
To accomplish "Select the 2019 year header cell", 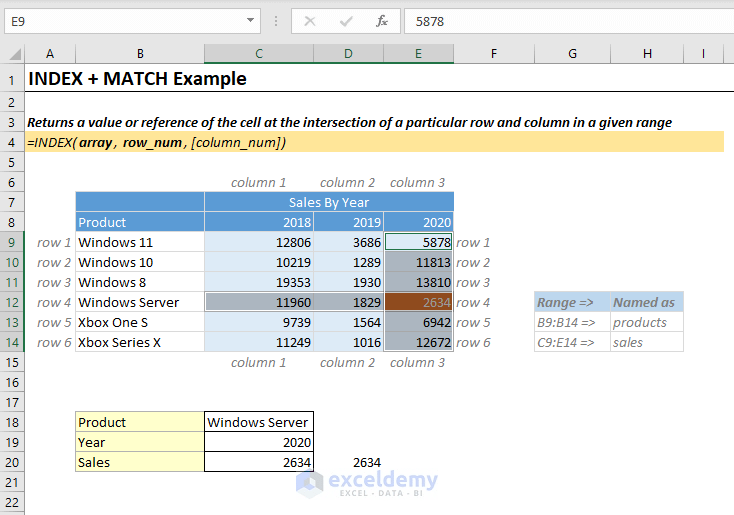I will 348,222.
